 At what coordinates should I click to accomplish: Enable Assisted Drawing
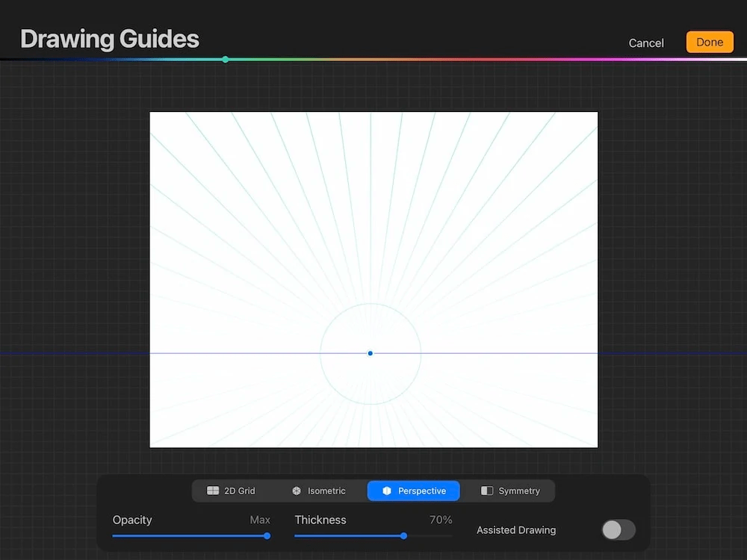tap(618, 529)
